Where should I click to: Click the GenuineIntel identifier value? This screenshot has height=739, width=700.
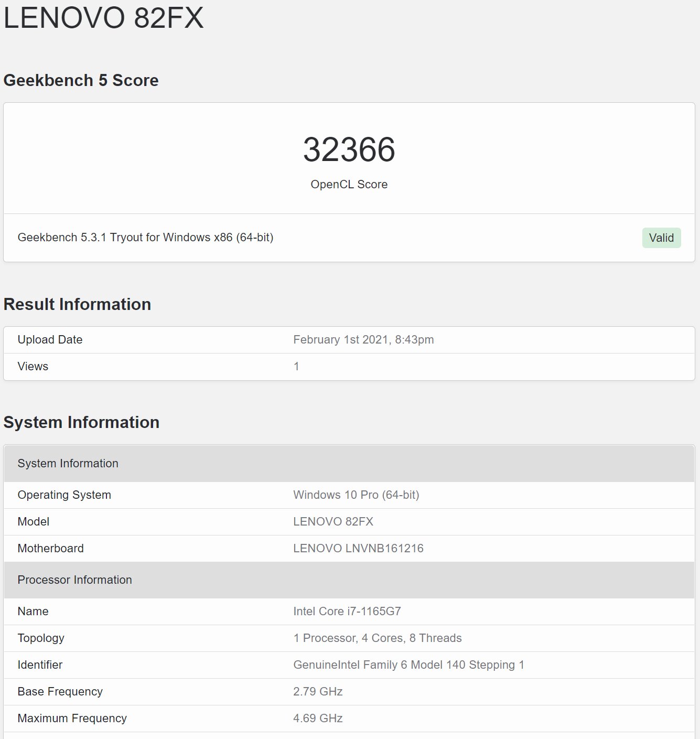(x=408, y=665)
